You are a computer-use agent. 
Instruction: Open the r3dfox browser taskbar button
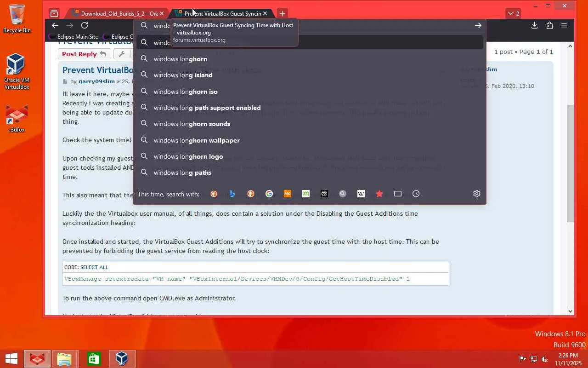pos(37,359)
